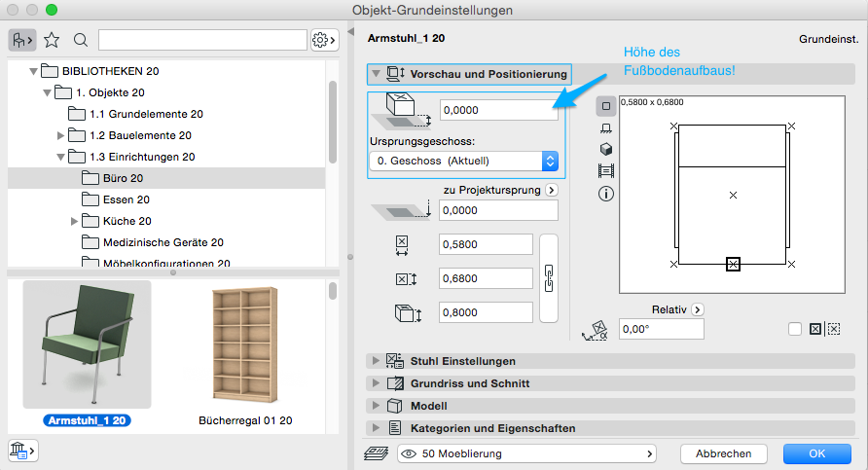Open the 50 Moeblierung layer dropdown
The height and width of the screenshot is (470, 868).
[x=526, y=453]
